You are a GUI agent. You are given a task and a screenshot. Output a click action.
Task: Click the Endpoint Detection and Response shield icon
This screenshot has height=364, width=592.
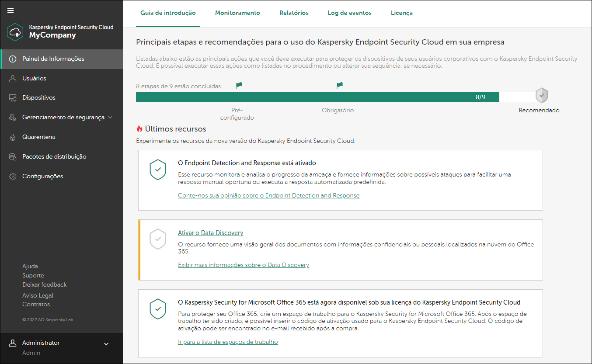point(158,170)
